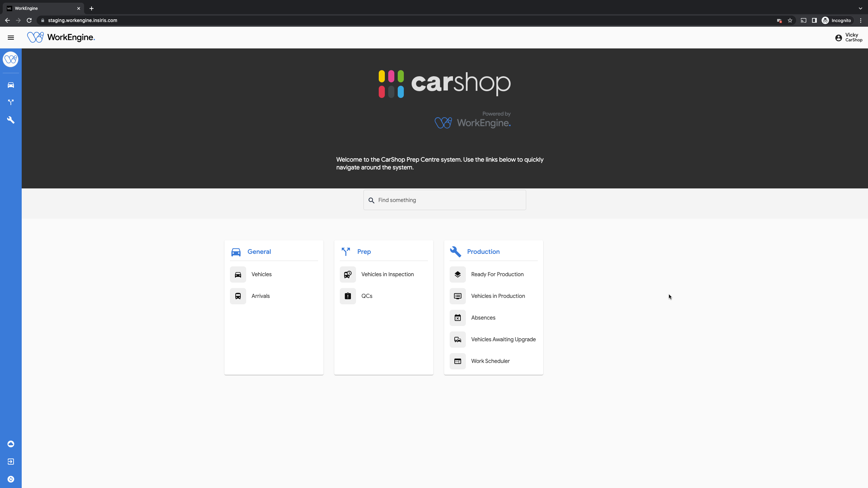Viewport: 868px width, 488px height.
Task: Click the cloud icon in sidebar
Action: (x=11, y=444)
